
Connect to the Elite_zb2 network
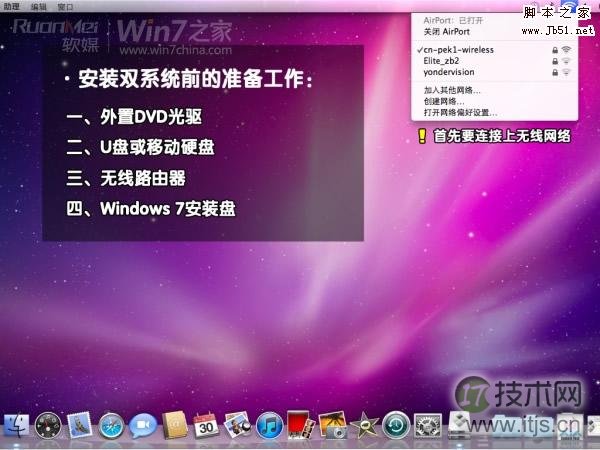click(x=494, y=61)
